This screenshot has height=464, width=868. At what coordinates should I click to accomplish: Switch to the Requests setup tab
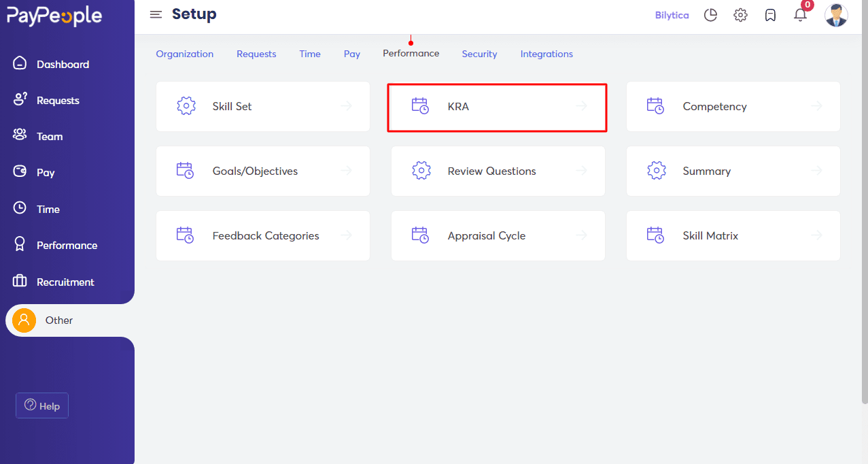(256, 54)
